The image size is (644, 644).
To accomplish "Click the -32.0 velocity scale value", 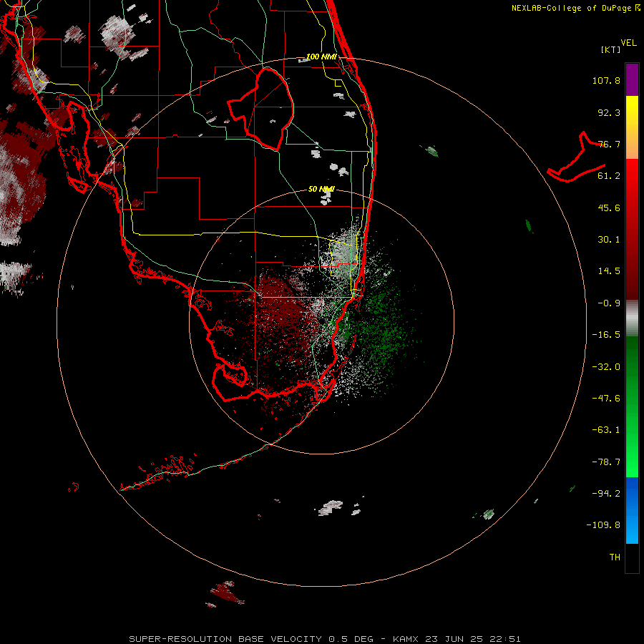I will tap(606, 367).
